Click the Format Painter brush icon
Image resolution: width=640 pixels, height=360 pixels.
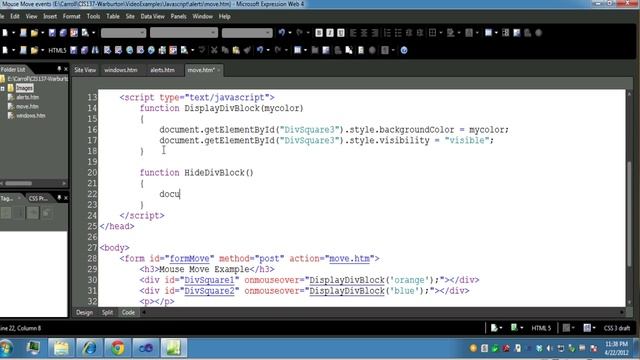click(x=247, y=50)
